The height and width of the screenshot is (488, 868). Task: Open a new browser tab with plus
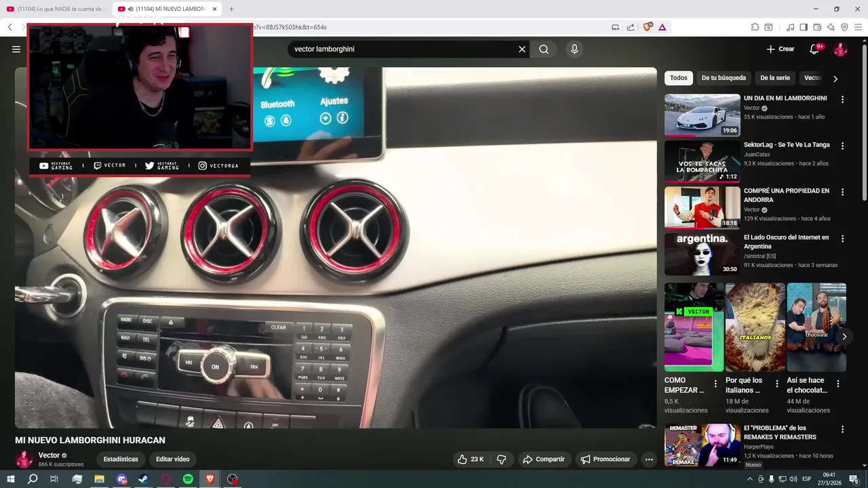coord(231,9)
